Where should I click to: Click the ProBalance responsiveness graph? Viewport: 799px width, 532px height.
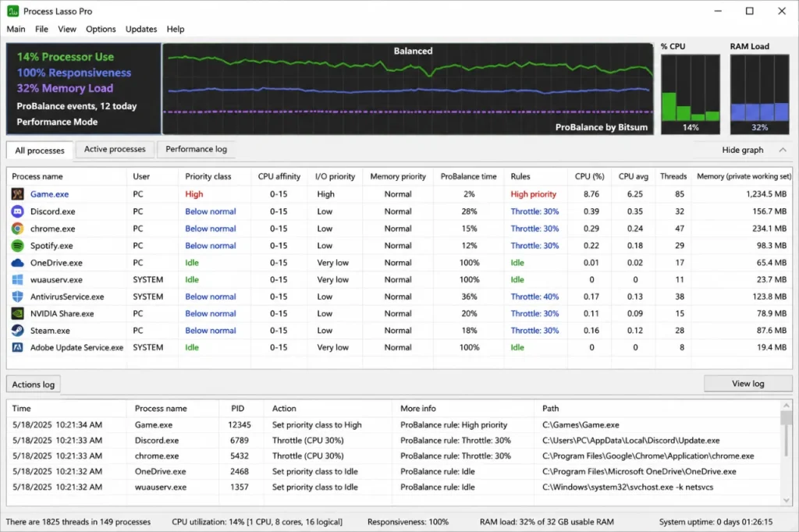[407, 89]
